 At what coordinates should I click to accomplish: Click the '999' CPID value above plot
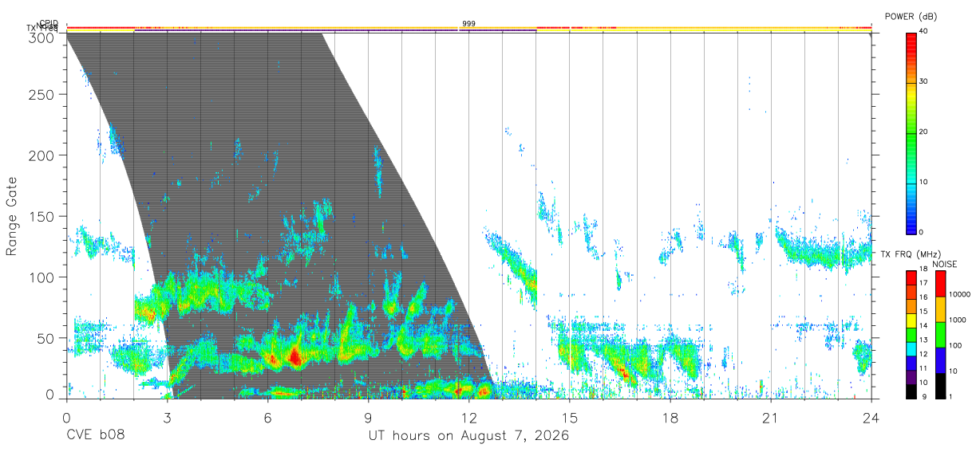pos(468,24)
